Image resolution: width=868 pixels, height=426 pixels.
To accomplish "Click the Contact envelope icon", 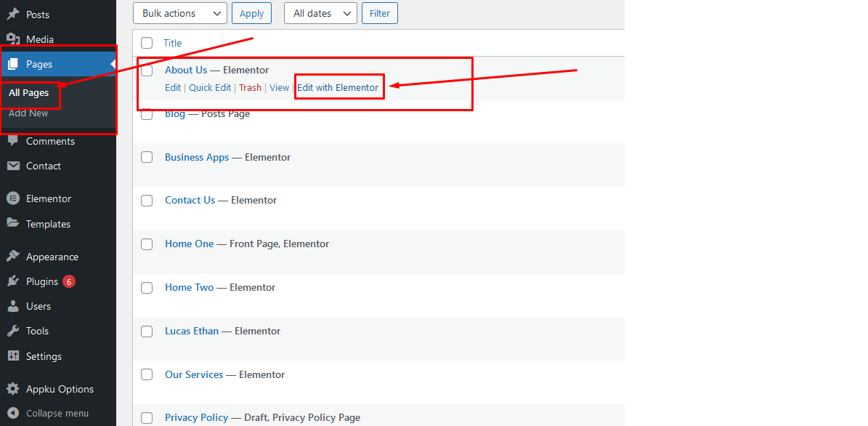I will coord(13,166).
